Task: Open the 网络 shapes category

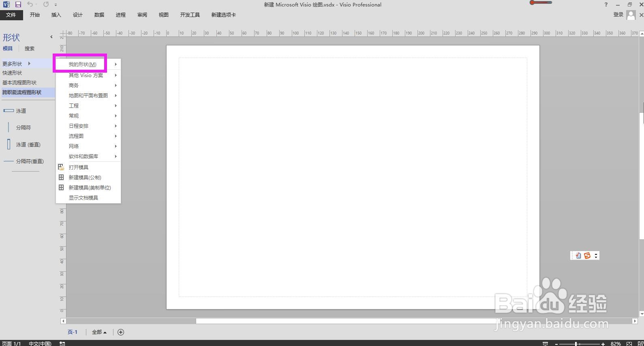Action: tap(88, 146)
